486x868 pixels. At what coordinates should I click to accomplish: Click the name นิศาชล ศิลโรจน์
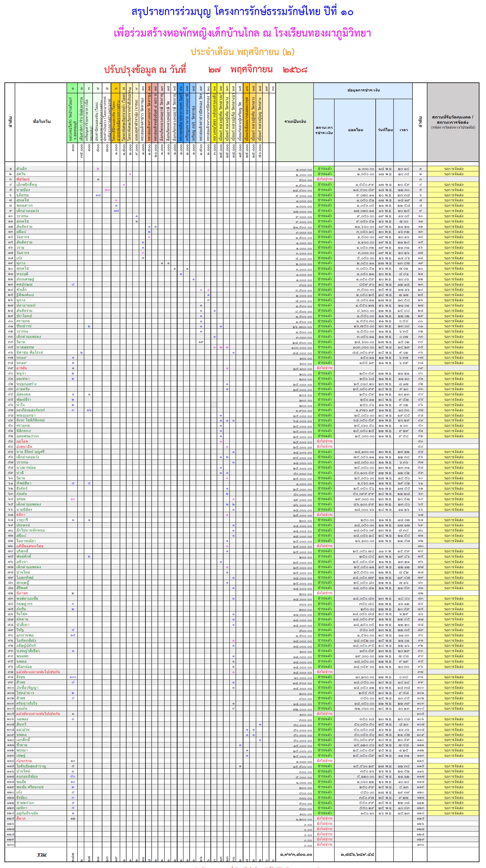30,352
